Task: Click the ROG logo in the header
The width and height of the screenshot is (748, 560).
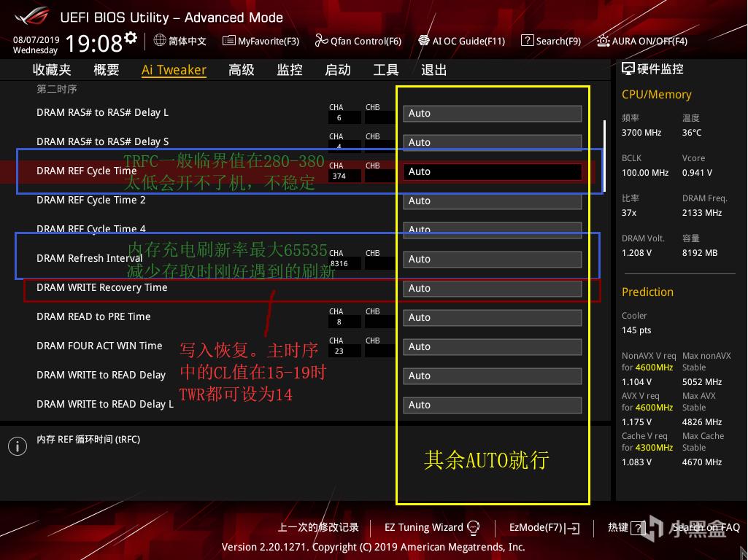Action: 31,16
